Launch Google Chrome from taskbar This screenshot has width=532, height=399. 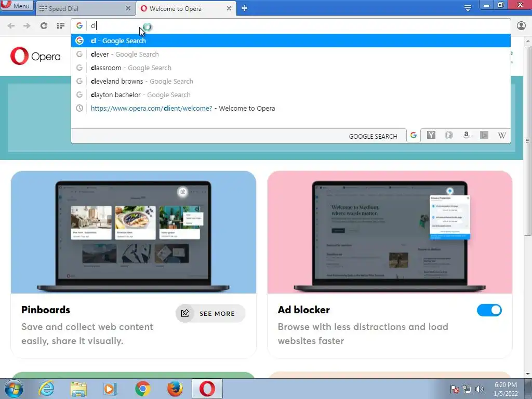click(x=143, y=389)
